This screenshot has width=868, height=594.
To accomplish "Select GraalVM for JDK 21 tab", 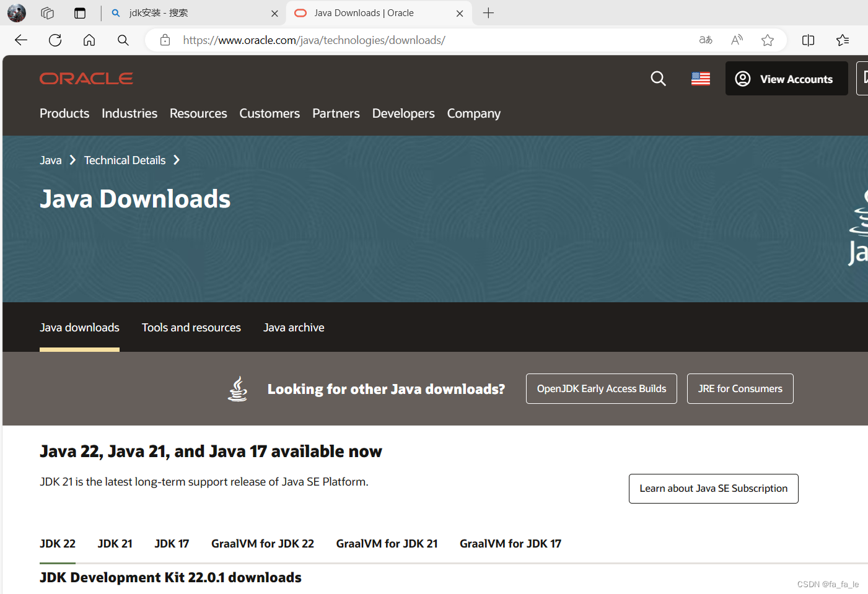I will (387, 544).
